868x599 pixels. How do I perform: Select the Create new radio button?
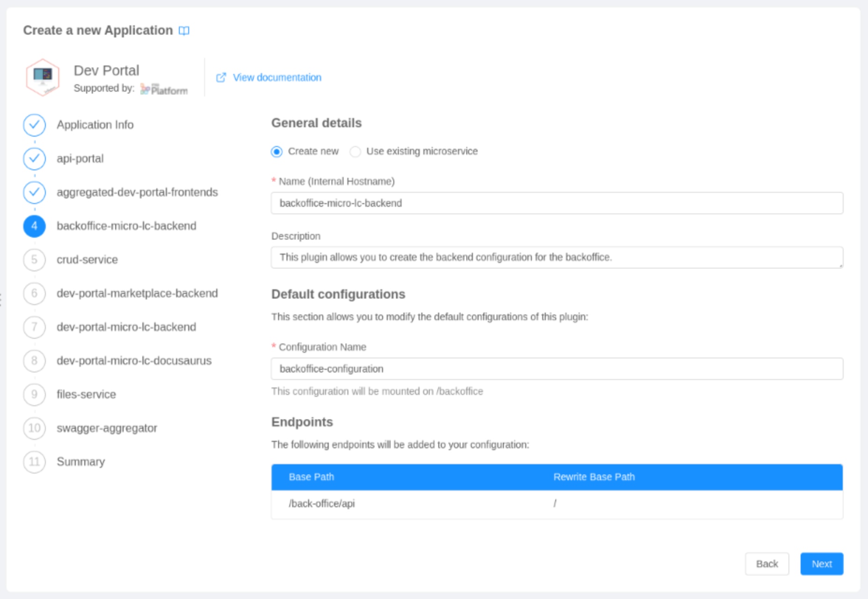click(x=276, y=151)
